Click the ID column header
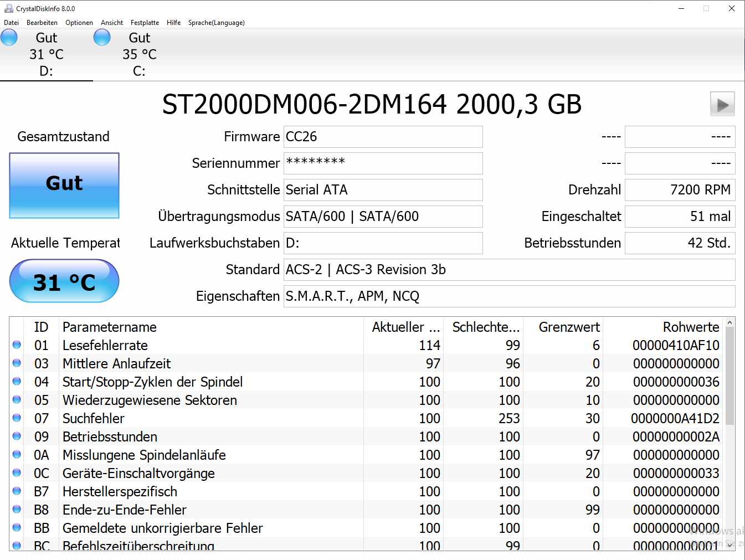Viewport: 745px width, 560px height. [x=42, y=327]
